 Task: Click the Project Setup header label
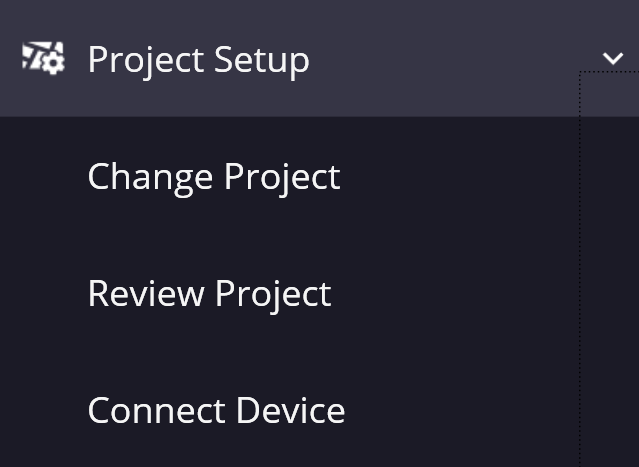(x=199, y=60)
